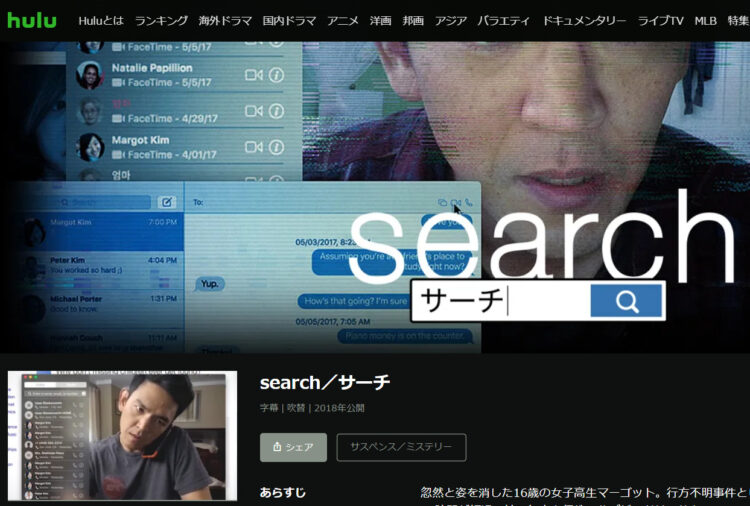Click the movie thumbnail of man on phone
The width and height of the screenshot is (750, 506).
122,436
